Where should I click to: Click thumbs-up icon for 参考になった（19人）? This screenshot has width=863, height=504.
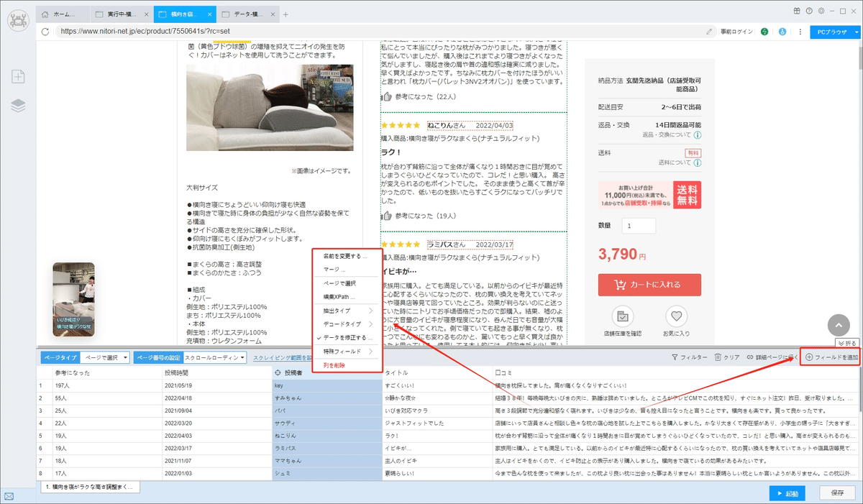click(x=387, y=216)
